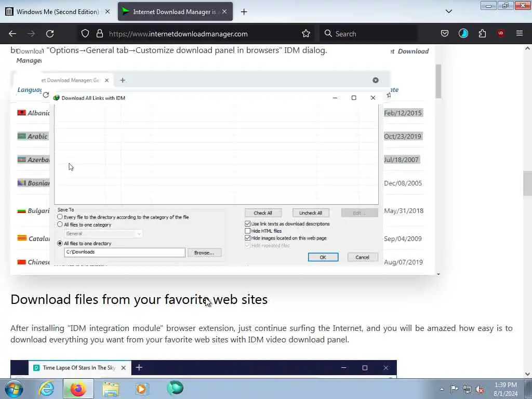Viewport: 532px width, 399px height.
Task: Click the Arabic language entry
Action: (x=37, y=137)
